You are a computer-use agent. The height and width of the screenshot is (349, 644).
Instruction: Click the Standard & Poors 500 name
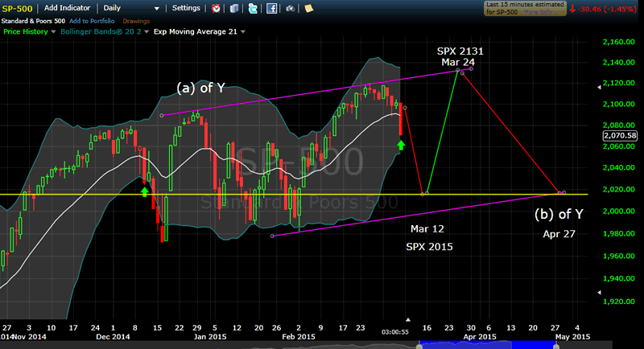pyautogui.click(x=33, y=21)
